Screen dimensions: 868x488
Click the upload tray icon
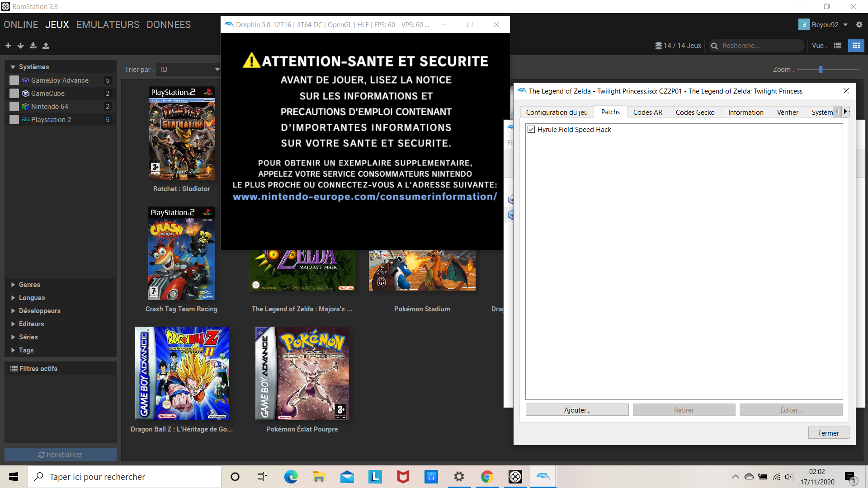[x=46, y=46]
